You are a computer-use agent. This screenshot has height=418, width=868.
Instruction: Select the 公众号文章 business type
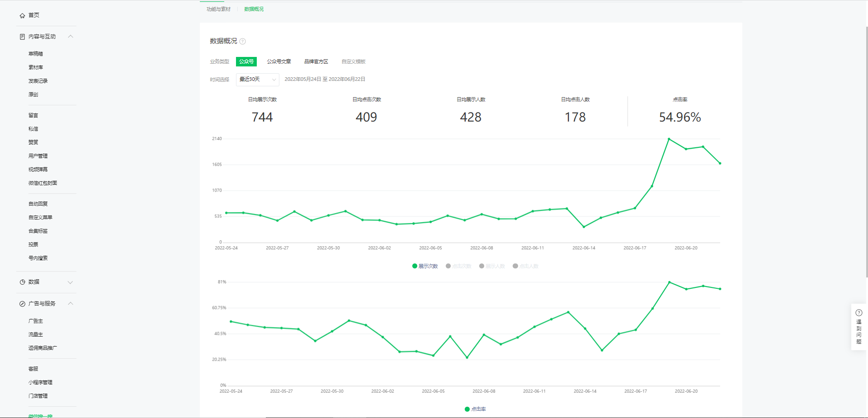279,61
